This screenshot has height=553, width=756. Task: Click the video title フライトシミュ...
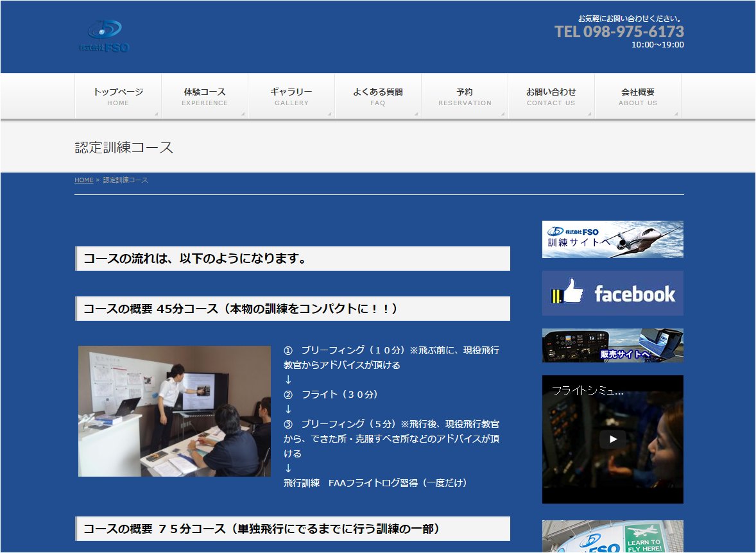click(x=587, y=391)
